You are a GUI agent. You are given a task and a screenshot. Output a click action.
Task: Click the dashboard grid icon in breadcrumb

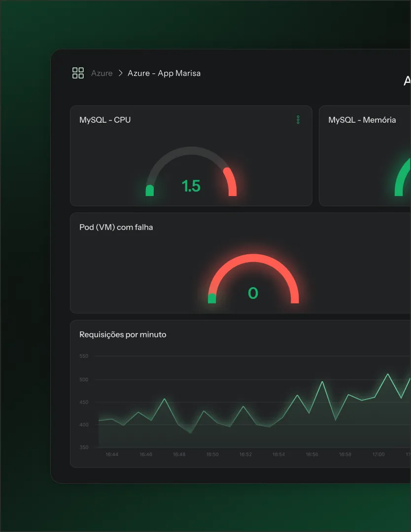[x=78, y=73]
